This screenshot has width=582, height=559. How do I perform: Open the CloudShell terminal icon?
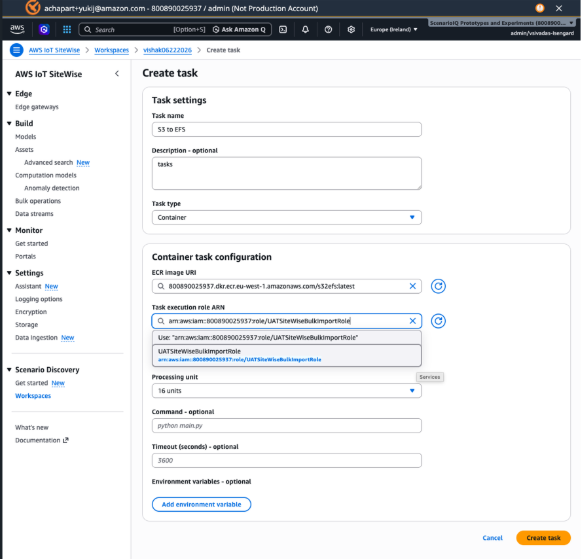point(283,29)
